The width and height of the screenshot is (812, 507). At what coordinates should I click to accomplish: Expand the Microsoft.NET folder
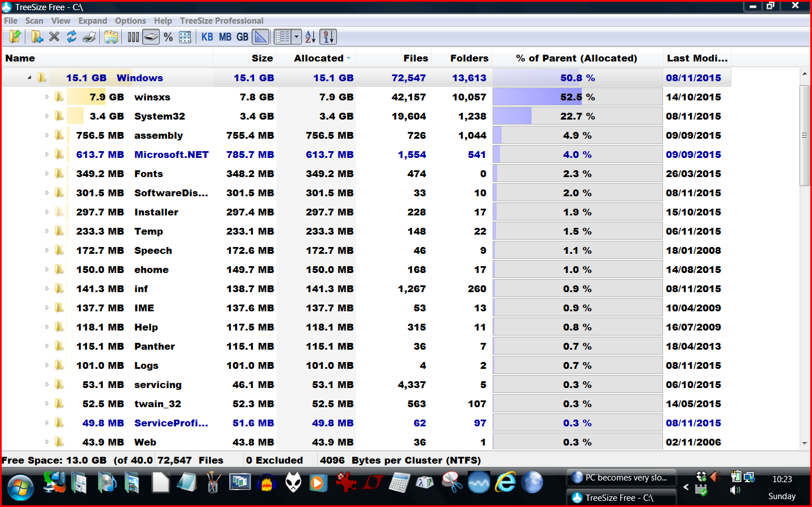47,155
